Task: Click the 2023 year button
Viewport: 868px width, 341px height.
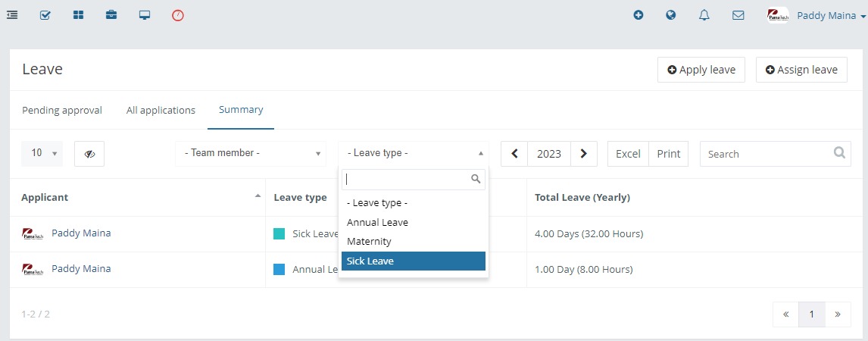Action: click(x=549, y=154)
